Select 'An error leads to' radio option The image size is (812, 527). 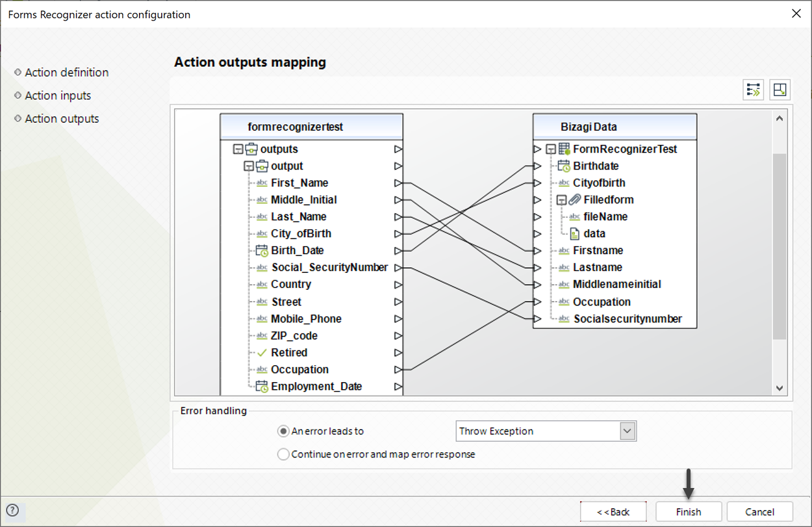click(283, 431)
